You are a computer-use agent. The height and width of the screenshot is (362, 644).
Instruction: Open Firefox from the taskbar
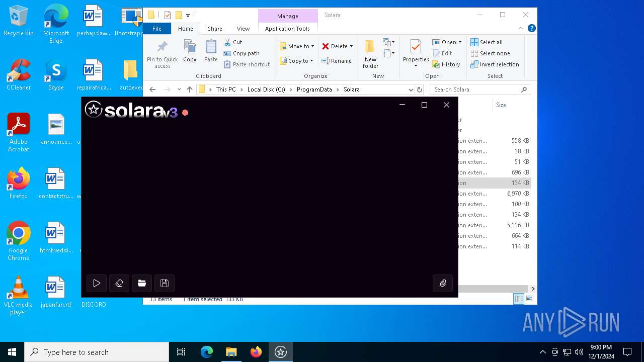(x=256, y=352)
